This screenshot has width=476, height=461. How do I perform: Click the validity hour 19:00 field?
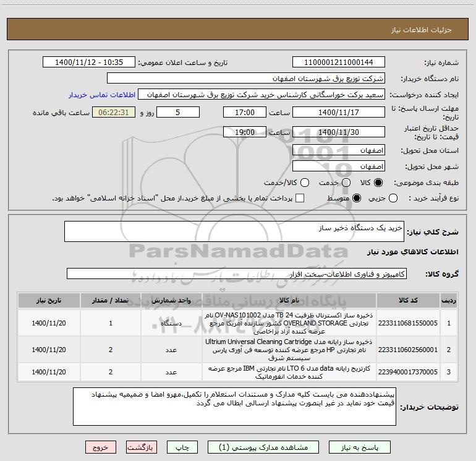(245, 132)
